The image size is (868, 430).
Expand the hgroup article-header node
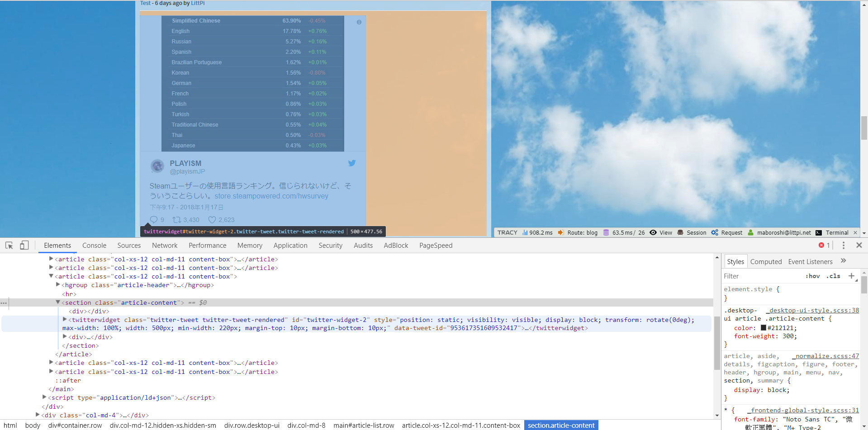[58, 285]
